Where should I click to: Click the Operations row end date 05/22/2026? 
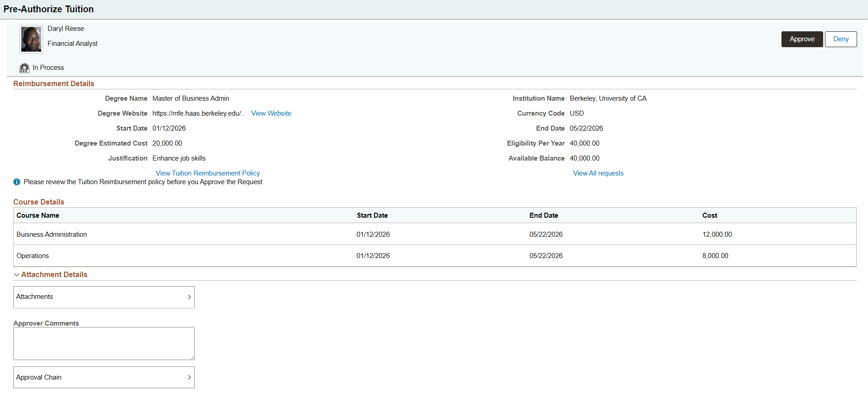click(x=546, y=256)
